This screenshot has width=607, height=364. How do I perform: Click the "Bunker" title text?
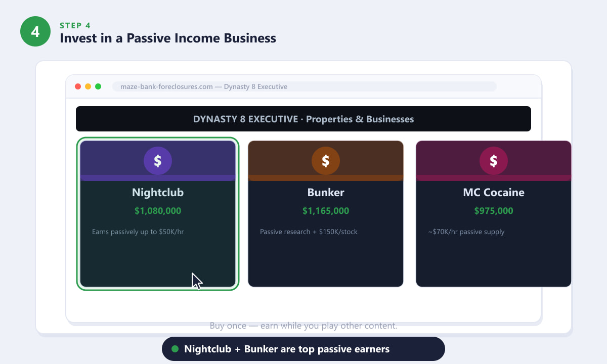[326, 193]
